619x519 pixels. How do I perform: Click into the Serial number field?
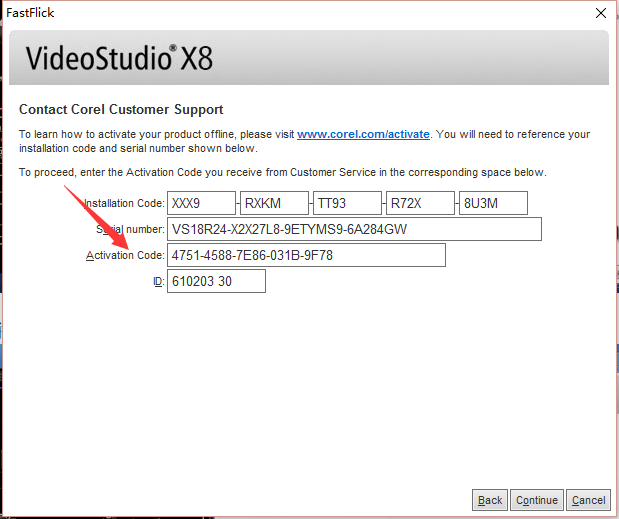354,230
